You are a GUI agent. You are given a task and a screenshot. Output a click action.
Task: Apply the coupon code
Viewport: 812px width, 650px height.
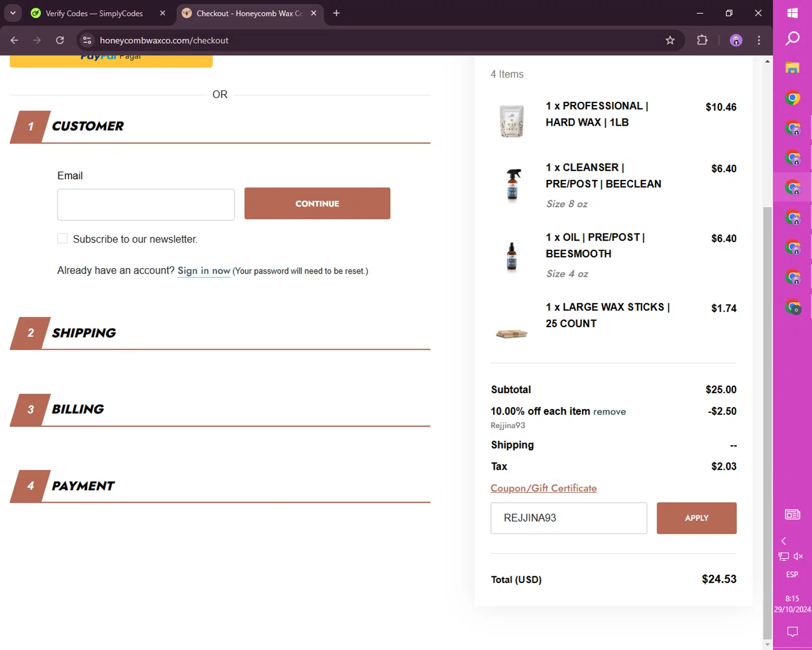[x=697, y=518]
